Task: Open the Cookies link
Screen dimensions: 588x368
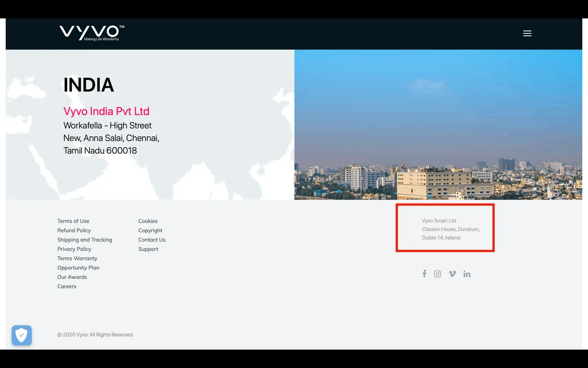Action: tap(148, 221)
